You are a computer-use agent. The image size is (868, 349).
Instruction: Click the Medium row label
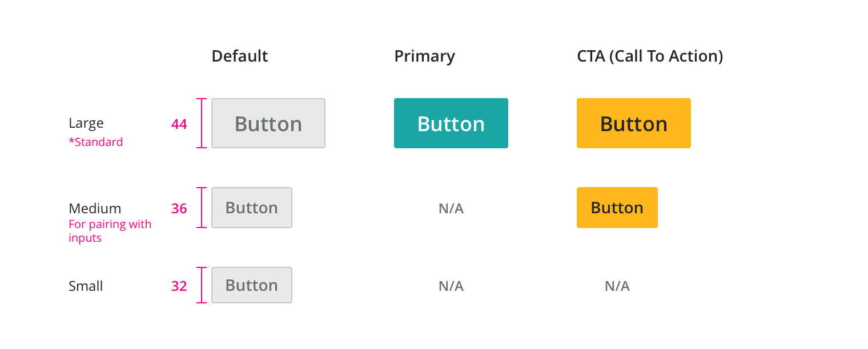click(95, 208)
